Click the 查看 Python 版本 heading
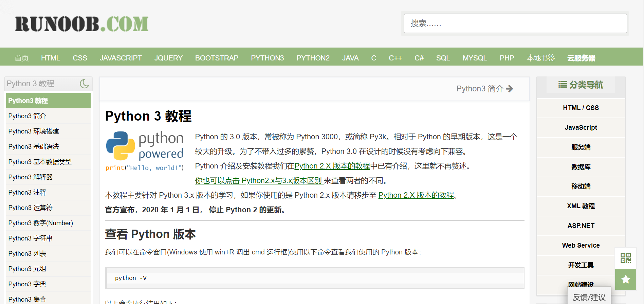The height and width of the screenshot is (304, 644). click(x=150, y=234)
